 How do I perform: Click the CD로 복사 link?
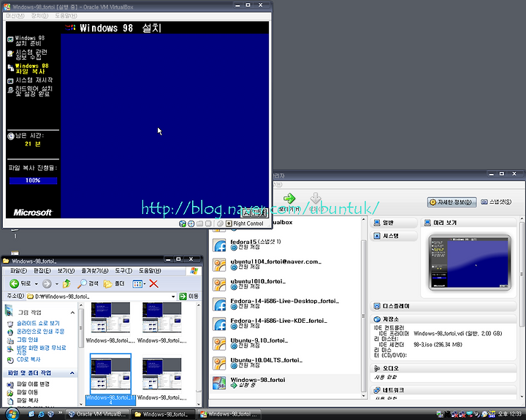coord(28,359)
